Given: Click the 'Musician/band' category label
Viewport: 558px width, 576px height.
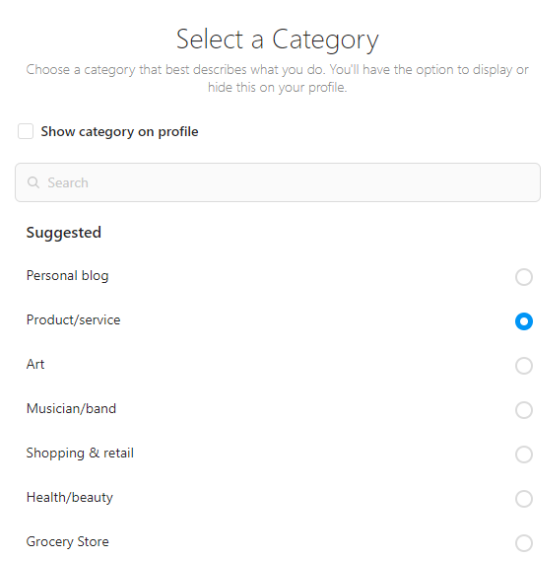Looking at the screenshot, I should [x=71, y=408].
